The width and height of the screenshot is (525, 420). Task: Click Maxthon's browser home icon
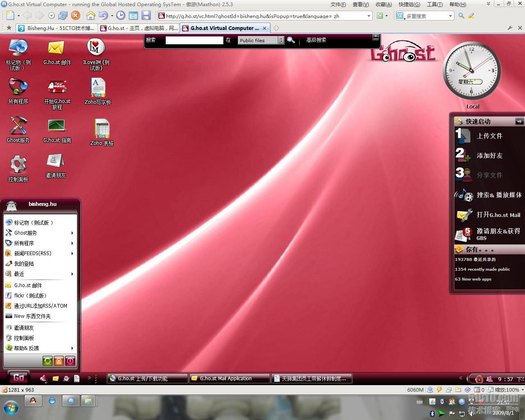(x=91, y=16)
